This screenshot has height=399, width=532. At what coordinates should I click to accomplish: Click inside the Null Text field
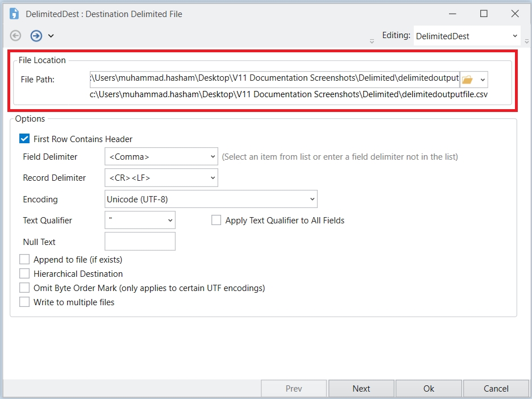(140, 242)
